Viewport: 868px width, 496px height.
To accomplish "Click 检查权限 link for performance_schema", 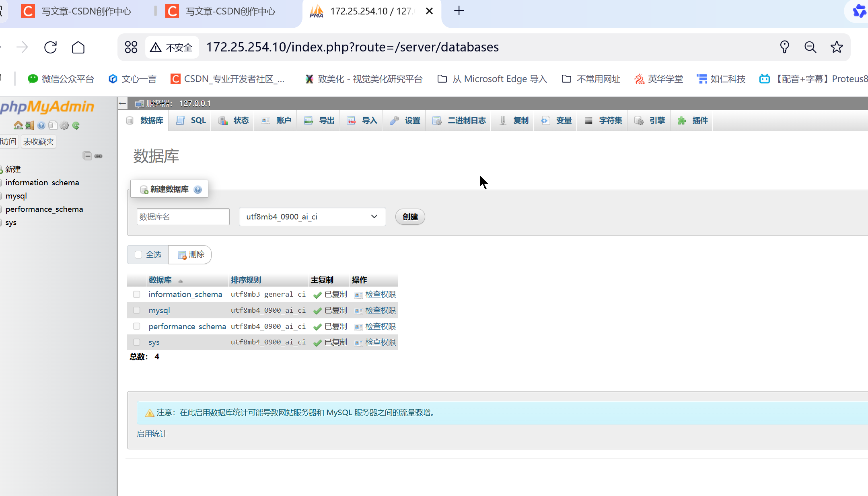I will pos(380,326).
